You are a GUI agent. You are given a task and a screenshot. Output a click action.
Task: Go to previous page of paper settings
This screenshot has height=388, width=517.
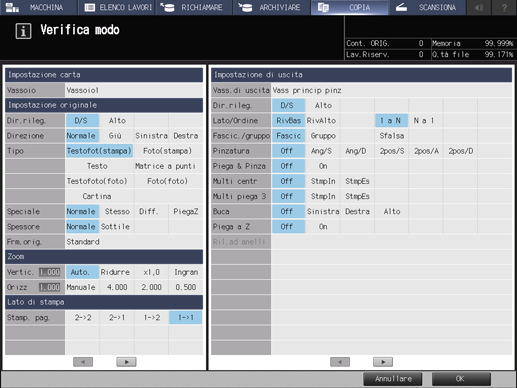coord(83,362)
